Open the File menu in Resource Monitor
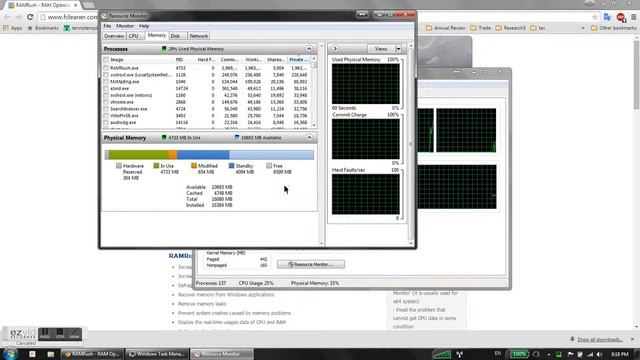This screenshot has height=360, width=640. click(x=107, y=26)
